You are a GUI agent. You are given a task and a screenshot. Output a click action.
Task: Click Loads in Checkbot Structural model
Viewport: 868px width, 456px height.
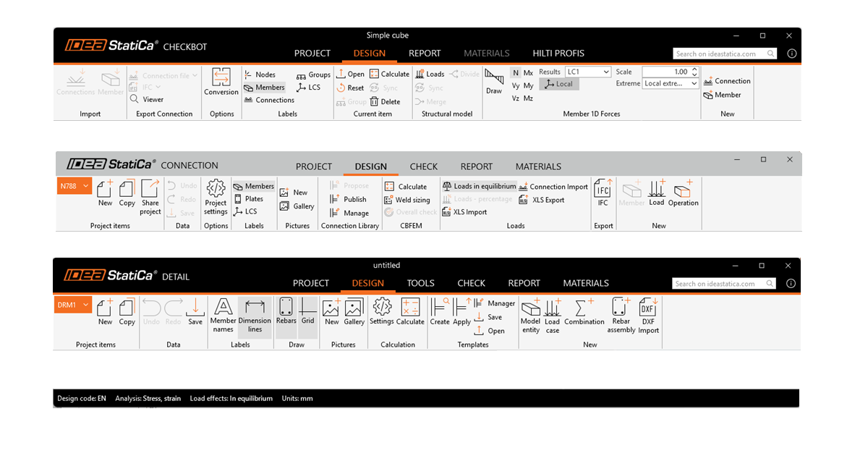430,74
